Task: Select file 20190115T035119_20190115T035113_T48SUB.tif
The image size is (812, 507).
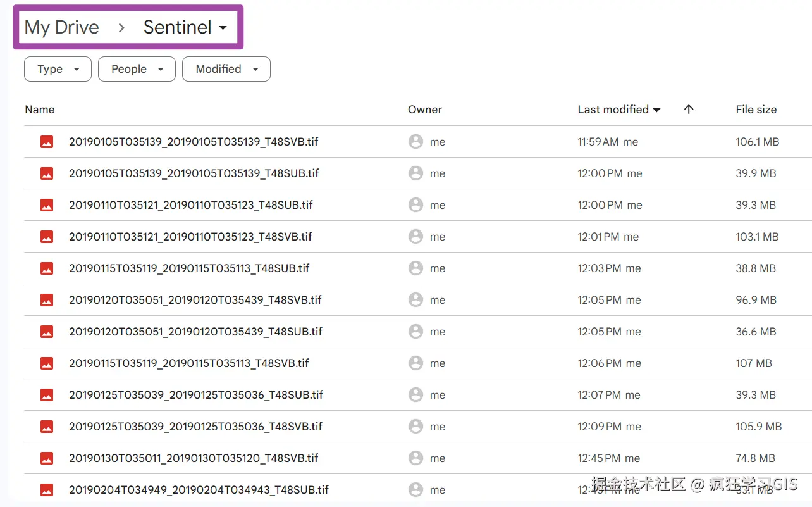Action: coord(189,268)
